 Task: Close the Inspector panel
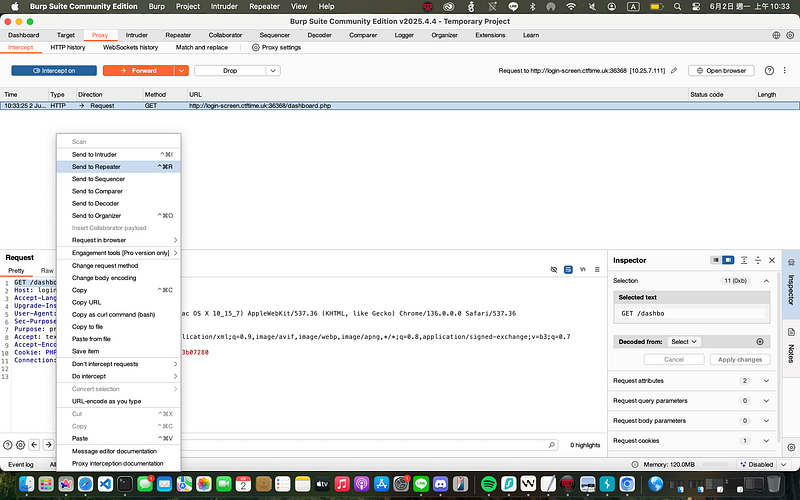point(772,260)
